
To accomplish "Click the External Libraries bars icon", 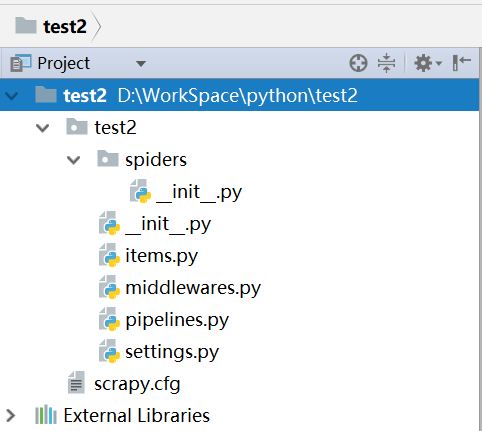I will (46, 415).
